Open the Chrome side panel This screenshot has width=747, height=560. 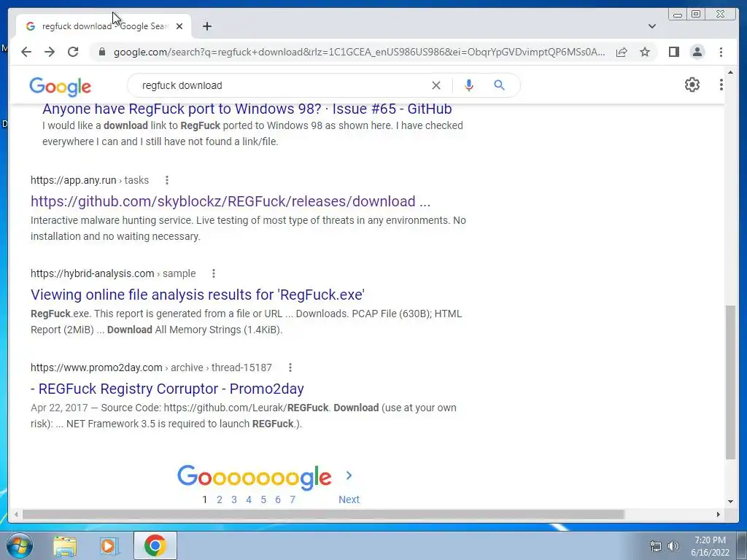pyautogui.click(x=673, y=52)
